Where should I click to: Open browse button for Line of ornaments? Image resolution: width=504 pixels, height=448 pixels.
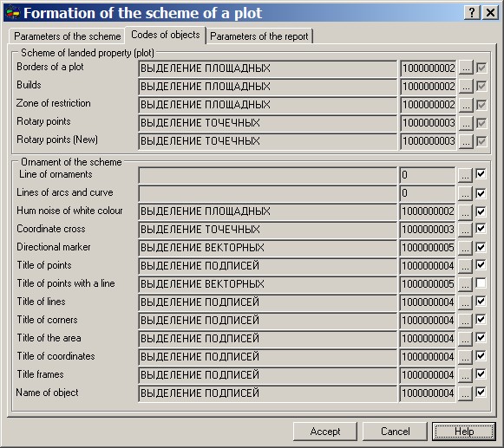tap(465, 175)
